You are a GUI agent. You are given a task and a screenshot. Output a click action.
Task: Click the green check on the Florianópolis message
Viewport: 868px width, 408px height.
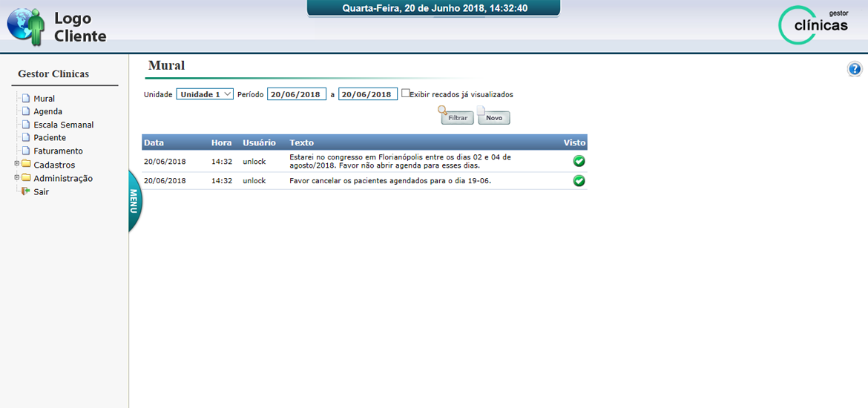click(579, 161)
